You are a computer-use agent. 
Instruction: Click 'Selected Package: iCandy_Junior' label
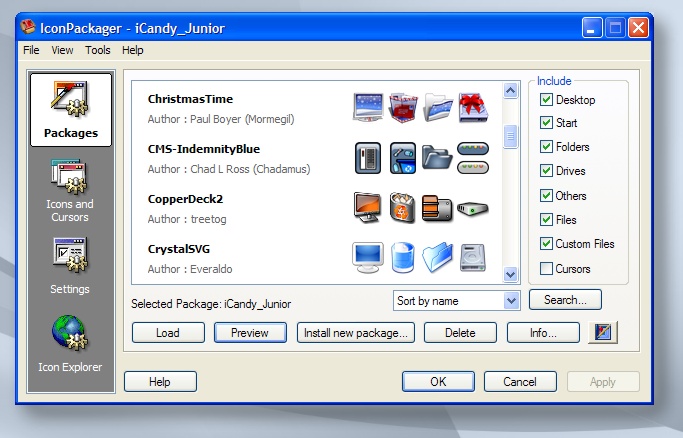point(211,304)
